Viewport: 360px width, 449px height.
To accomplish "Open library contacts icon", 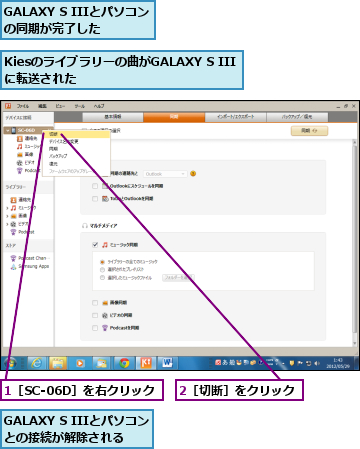I will [13, 200].
